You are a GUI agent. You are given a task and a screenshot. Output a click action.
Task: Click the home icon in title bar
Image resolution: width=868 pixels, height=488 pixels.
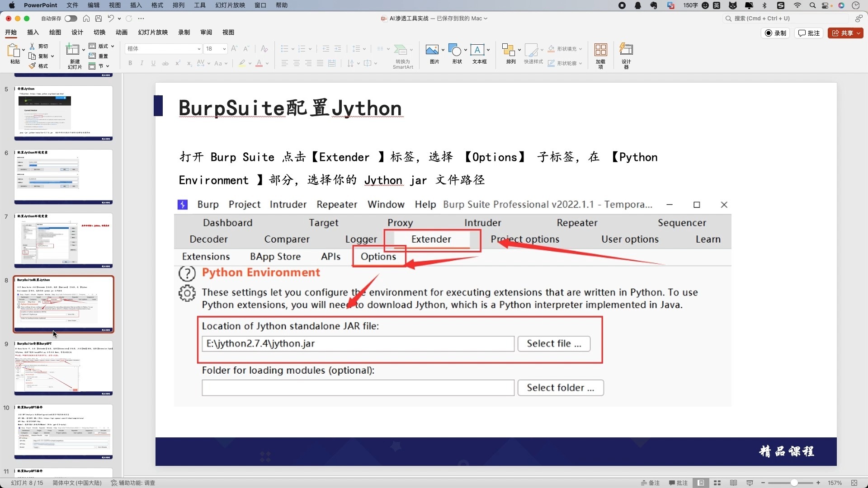86,19
